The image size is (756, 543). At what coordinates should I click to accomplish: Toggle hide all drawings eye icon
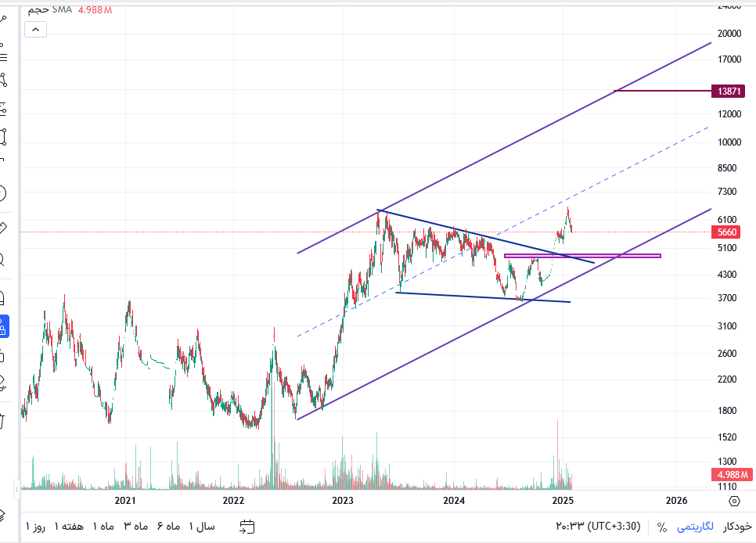(2, 383)
